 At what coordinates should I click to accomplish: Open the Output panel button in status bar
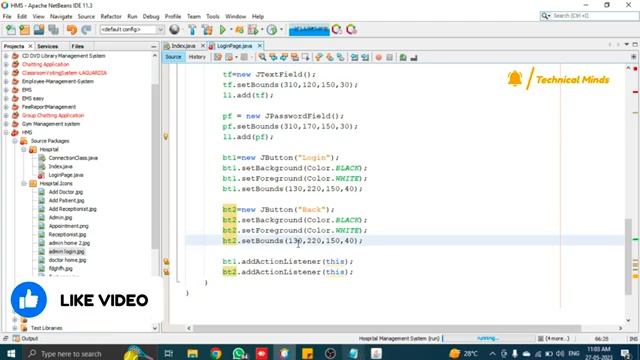[x=25, y=338]
